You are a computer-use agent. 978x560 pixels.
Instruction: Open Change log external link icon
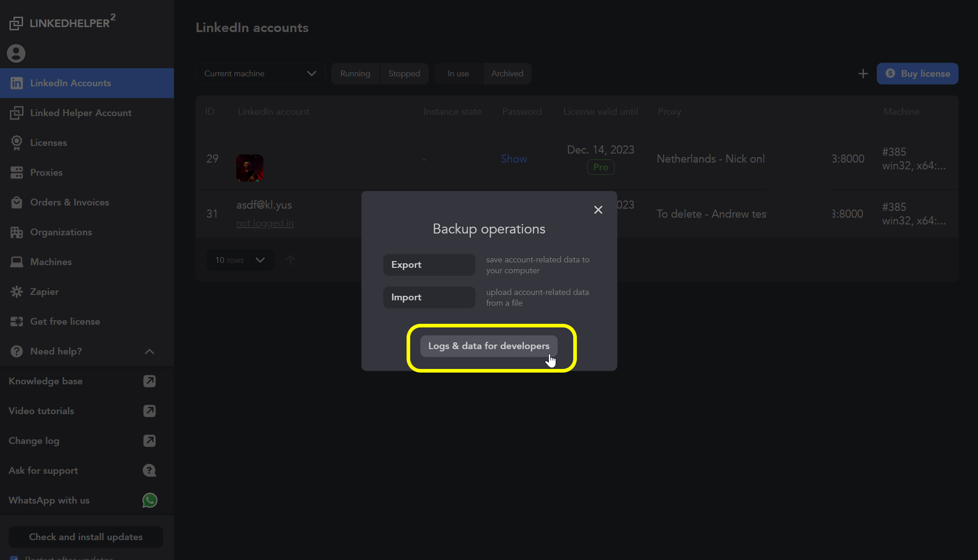click(x=150, y=441)
